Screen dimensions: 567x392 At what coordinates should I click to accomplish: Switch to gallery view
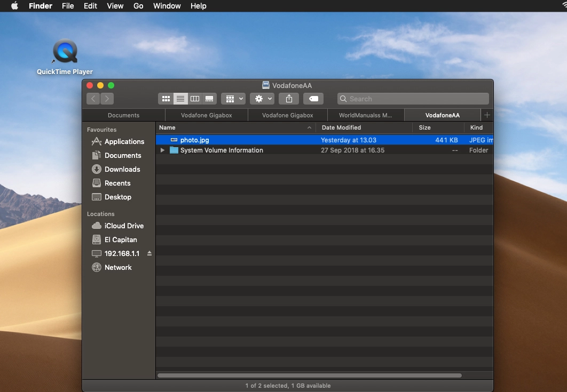click(209, 99)
